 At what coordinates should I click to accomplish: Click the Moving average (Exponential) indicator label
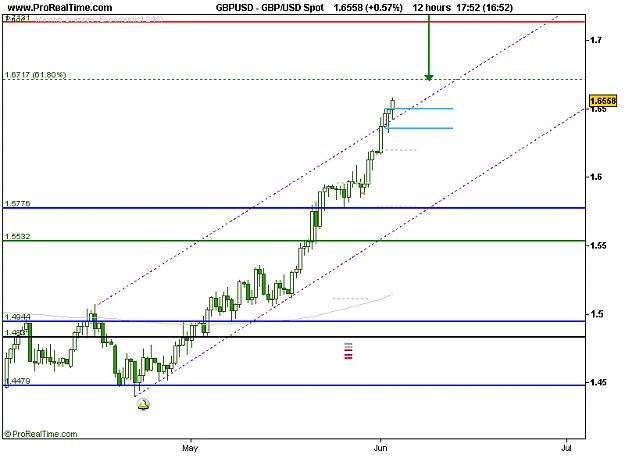click(99, 19)
